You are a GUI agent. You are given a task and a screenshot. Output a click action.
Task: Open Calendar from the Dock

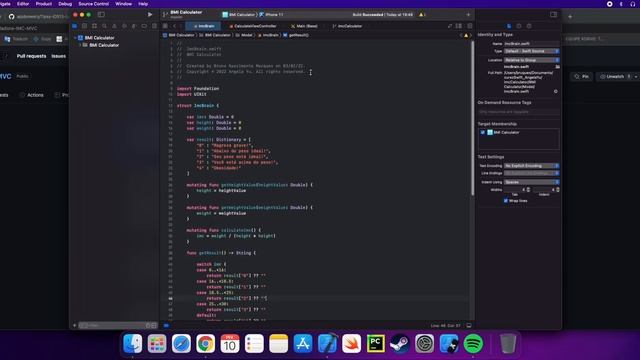coord(230,344)
